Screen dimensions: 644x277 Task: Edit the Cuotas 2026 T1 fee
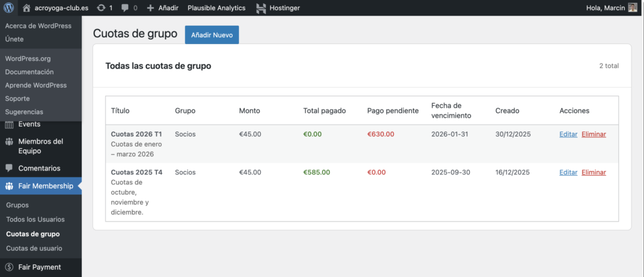pos(568,134)
